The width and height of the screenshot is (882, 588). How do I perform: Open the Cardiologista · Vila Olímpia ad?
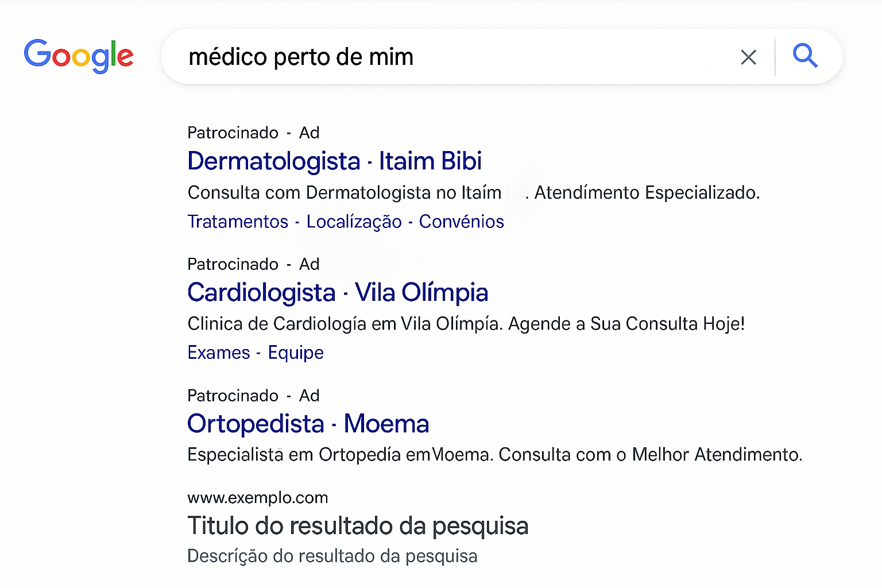click(x=338, y=293)
